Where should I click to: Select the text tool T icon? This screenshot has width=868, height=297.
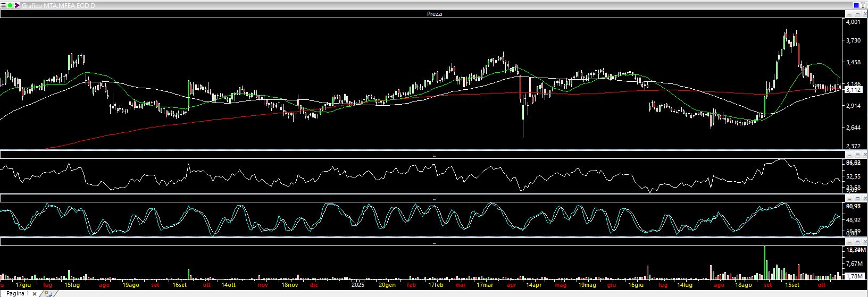click(863, 5)
